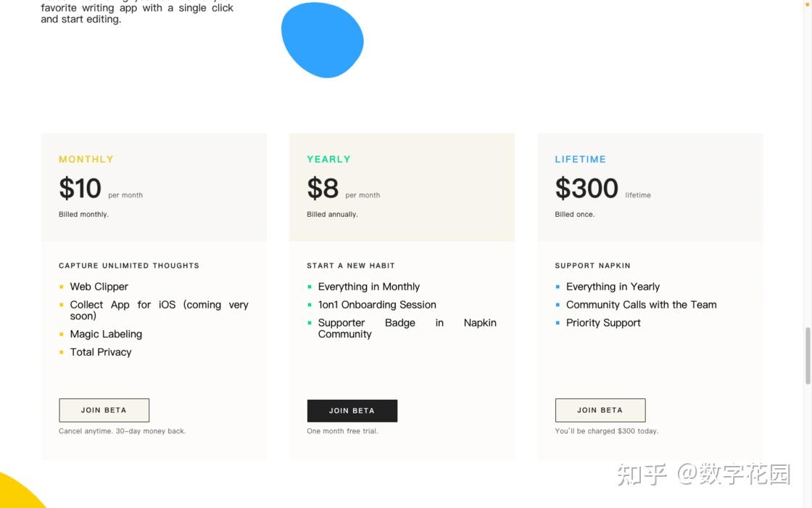Click the 1on1 Onboarding Session item

click(377, 304)
